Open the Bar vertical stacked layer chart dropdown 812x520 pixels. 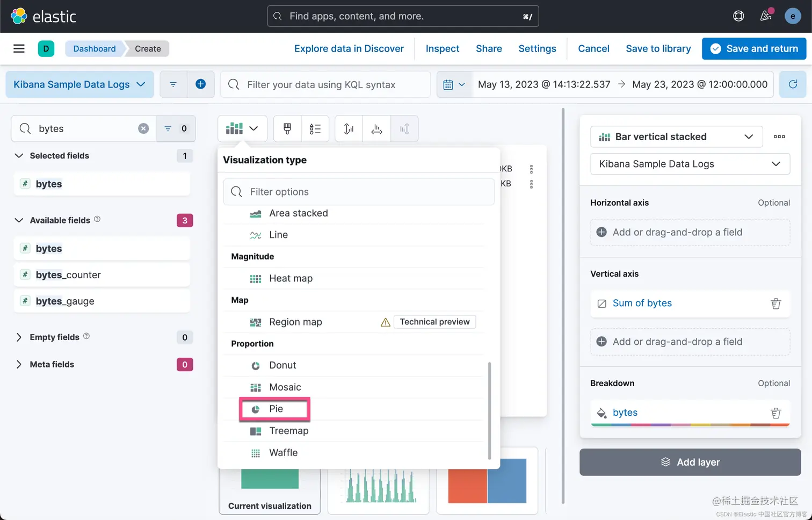[x=676, y=136]
